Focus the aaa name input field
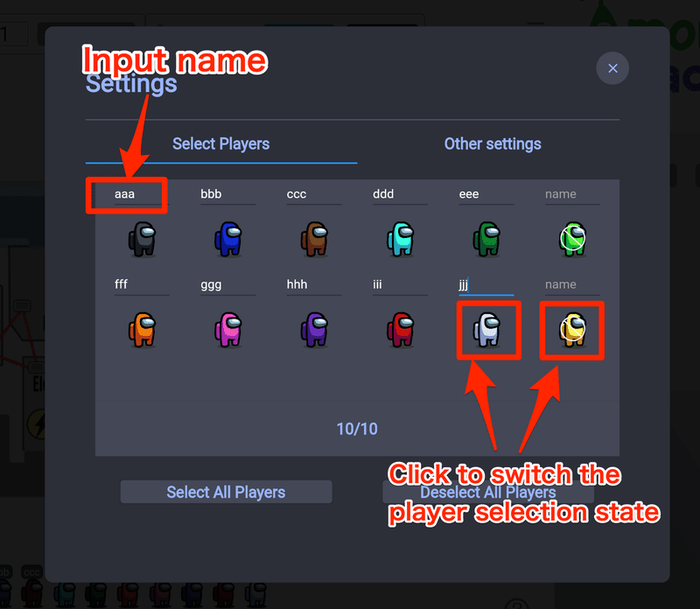700x609 pixels. (142, 194)
